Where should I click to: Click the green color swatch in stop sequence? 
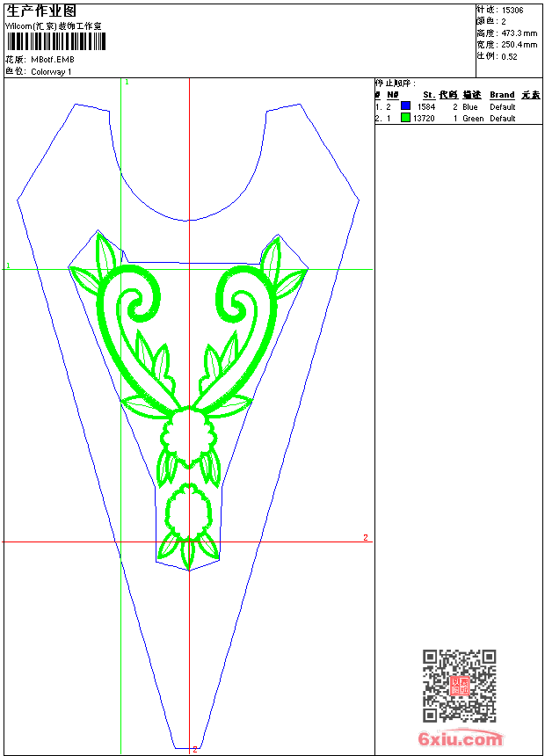[x=405, y=118]
